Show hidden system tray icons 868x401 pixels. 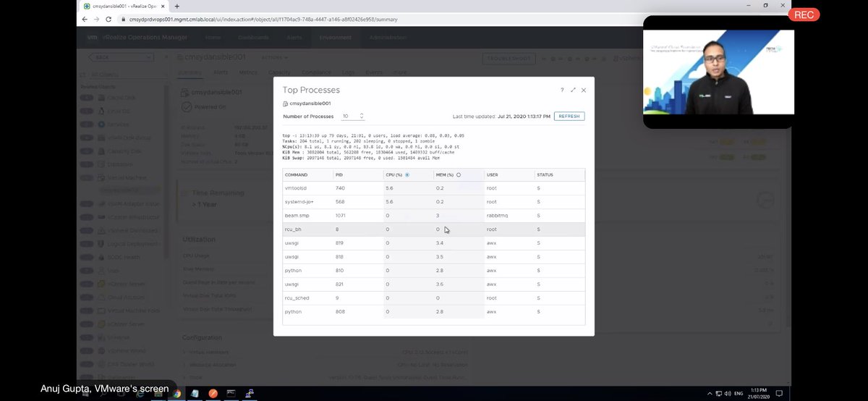click(709, 393)
